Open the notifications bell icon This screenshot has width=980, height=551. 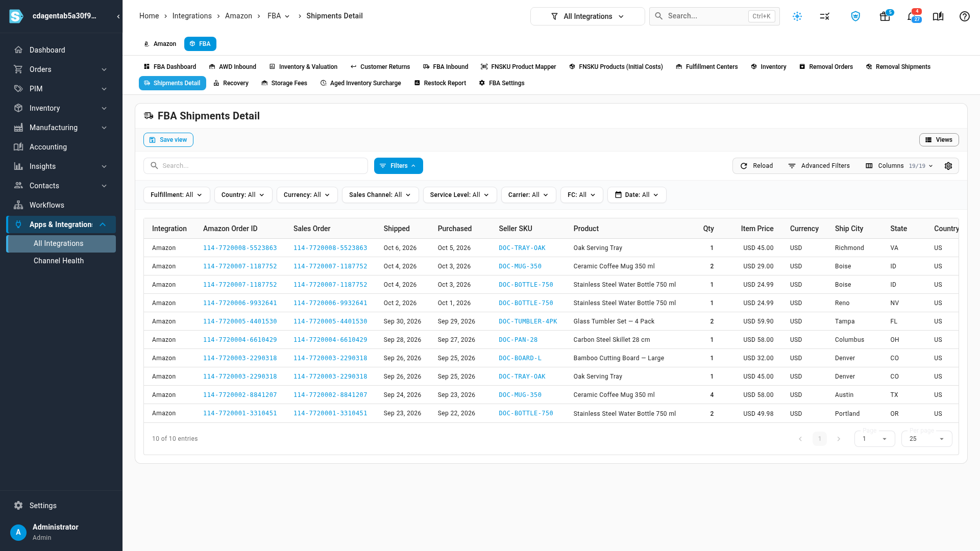913,16
